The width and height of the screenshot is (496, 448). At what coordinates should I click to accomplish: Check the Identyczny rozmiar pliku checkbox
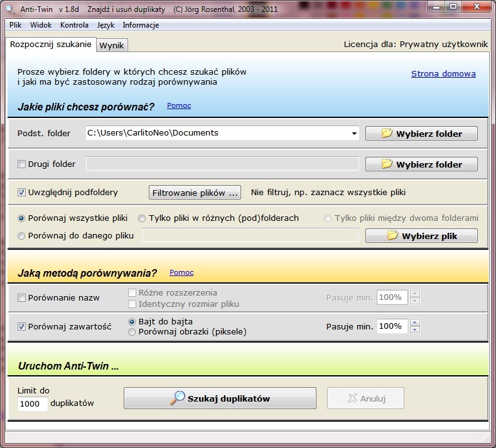click(x=132, y=304)
